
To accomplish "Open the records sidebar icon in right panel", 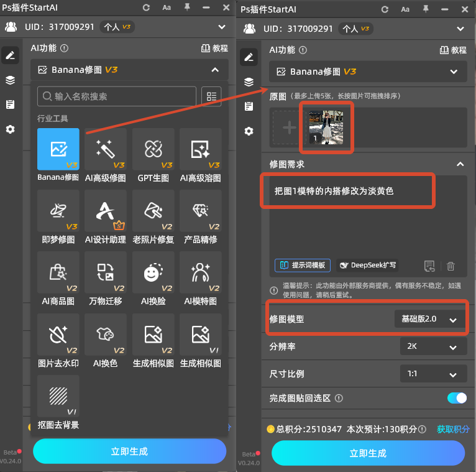I will (249, 106).
